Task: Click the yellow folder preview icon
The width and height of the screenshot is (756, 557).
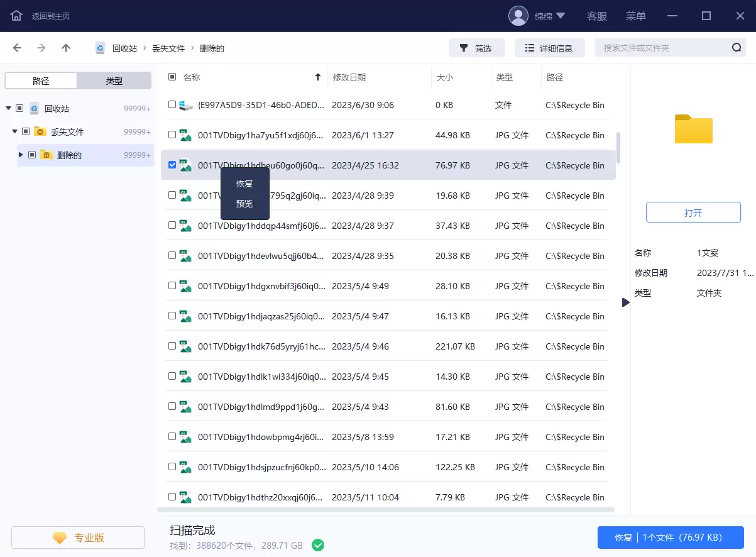Action: point(693,129)
